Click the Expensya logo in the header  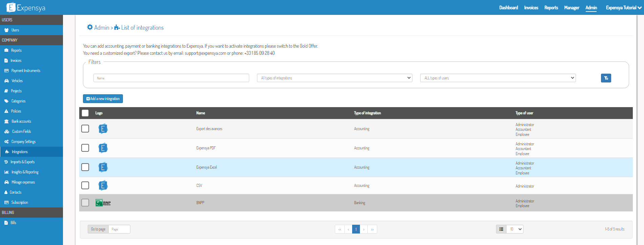tap(26, 7)
